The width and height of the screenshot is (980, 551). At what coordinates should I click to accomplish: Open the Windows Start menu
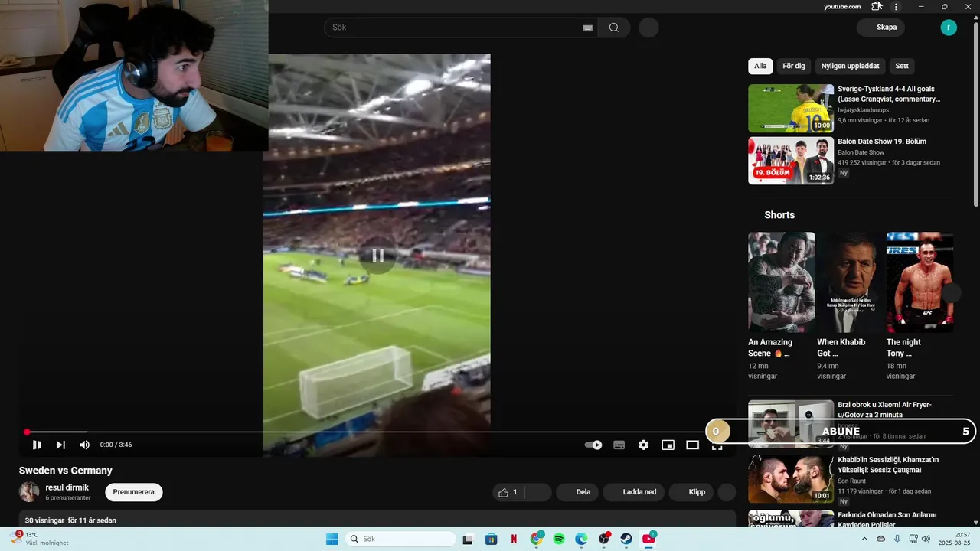click(x=332, y=539)
